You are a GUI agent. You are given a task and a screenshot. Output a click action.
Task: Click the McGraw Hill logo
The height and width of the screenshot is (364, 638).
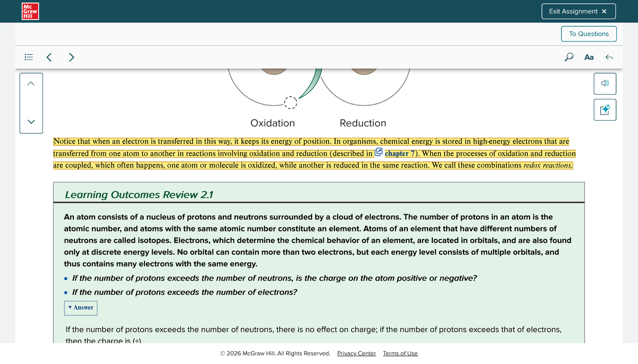[27, 11]
